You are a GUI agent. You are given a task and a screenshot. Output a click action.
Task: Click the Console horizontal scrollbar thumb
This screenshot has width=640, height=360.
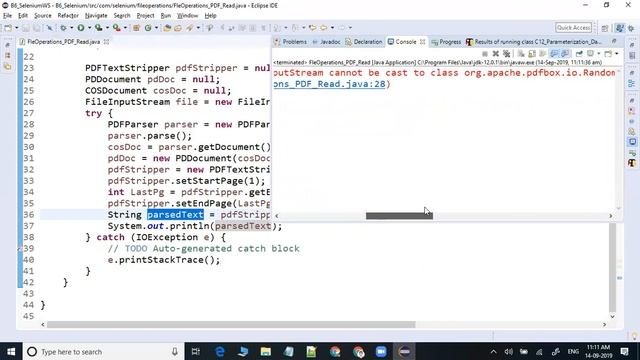click(x=399, y=216)
